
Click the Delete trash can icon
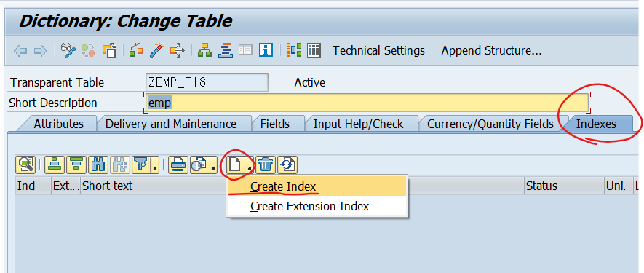coord(266,165)
